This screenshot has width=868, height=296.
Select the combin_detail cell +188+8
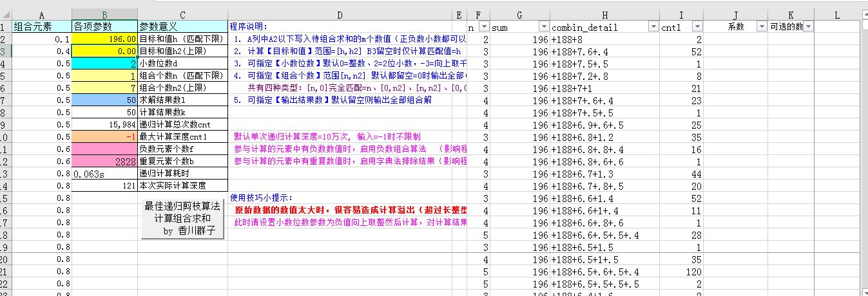604,39
